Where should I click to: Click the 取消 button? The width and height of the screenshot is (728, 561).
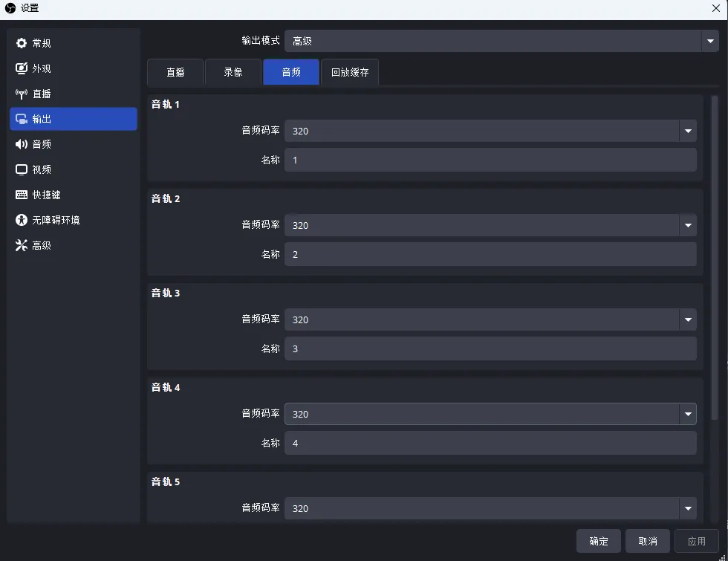click(648, 541)
